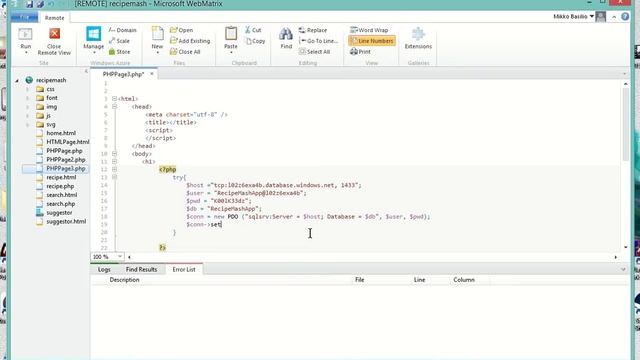Collapse the ribbon with the caret
The width and height of the screenshot is (640, 360).
[614, 17]
